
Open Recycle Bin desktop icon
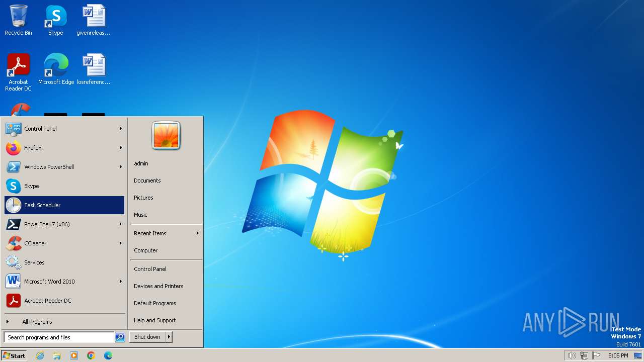tap(18, 20)
